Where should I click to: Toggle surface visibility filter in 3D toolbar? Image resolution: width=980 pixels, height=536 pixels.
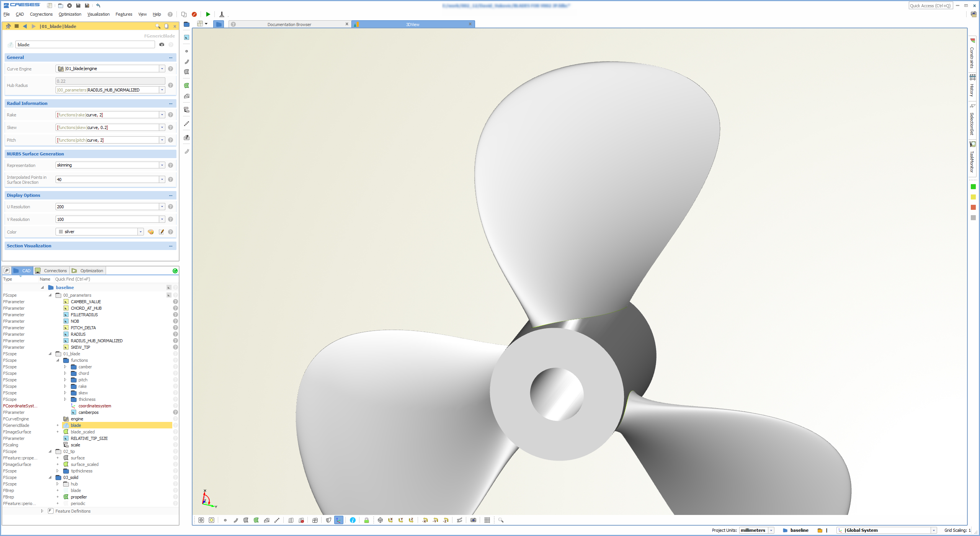pos(246,520)
